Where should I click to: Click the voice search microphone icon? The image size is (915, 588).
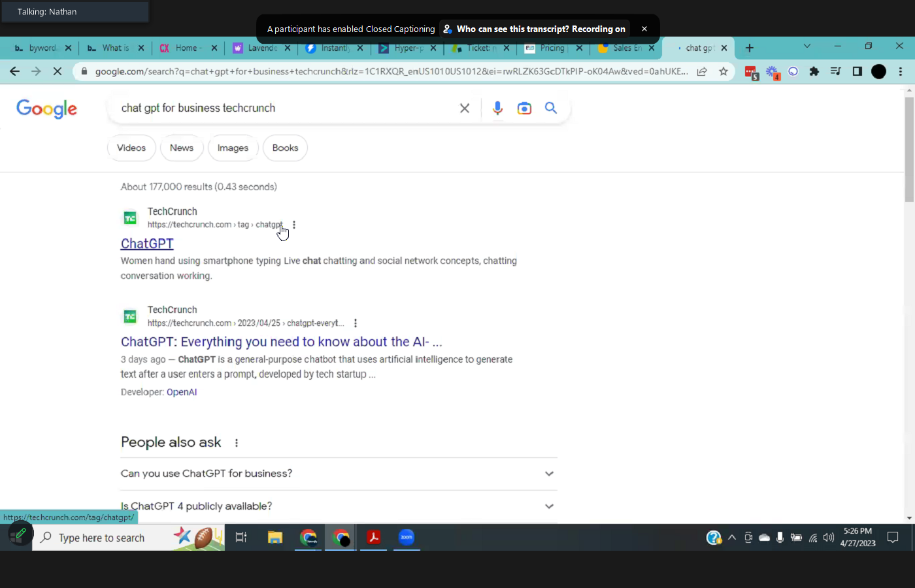pyautogui.click(x=497, y=108)
